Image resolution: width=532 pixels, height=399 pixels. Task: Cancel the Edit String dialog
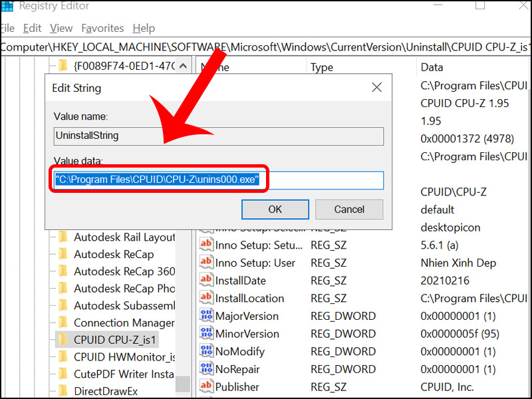[348, 209]
